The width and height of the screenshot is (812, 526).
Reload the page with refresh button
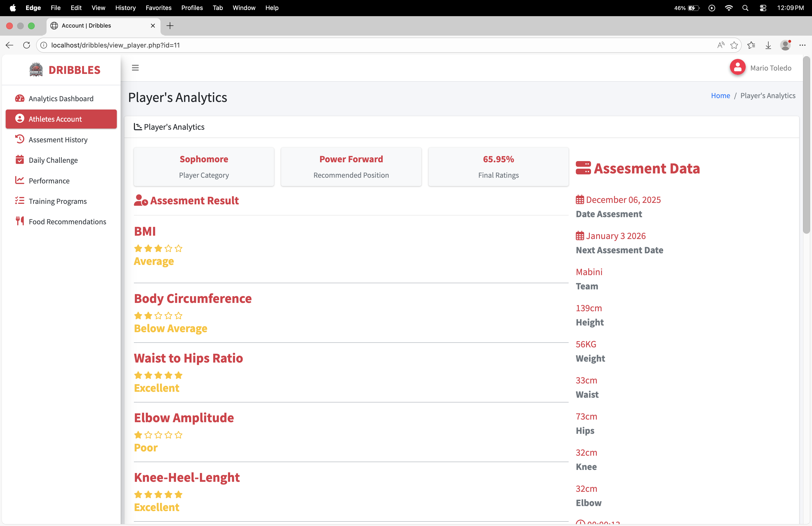pos(27,45)
